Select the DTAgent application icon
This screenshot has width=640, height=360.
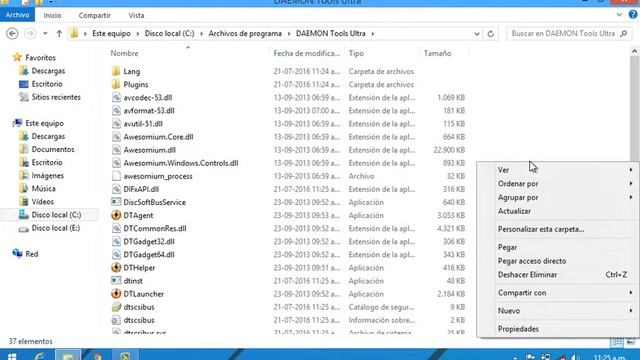pos(116,215)
